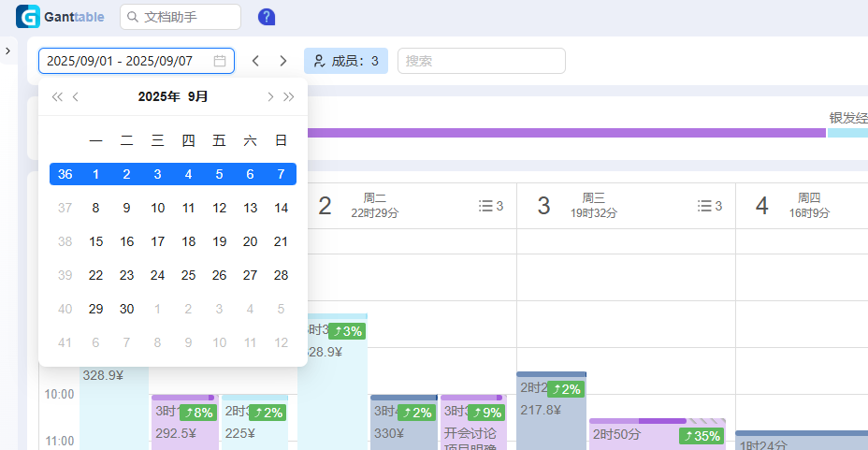Screen dimensions: 868x450
Task: Open the task block costing 225¥
Action: coord(254,422)
